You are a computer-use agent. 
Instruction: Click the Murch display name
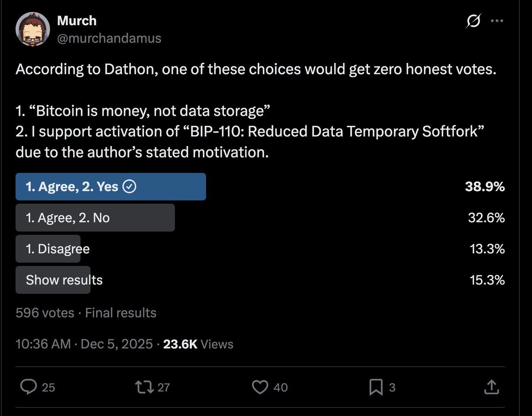[77, 20]
